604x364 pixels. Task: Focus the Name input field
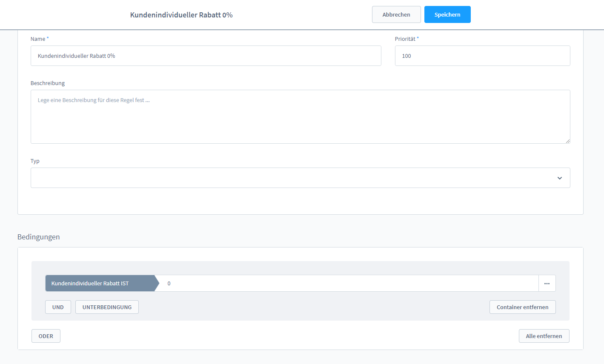206,56
